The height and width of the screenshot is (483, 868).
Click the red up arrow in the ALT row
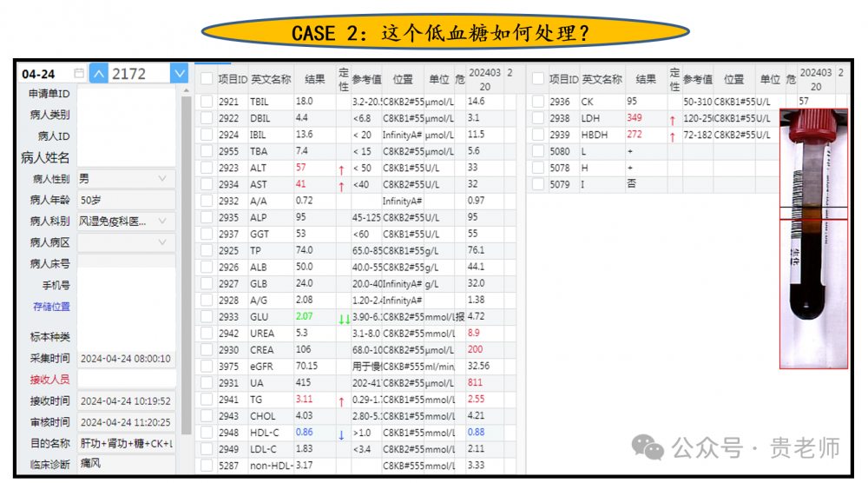click(x=341, y=169)
